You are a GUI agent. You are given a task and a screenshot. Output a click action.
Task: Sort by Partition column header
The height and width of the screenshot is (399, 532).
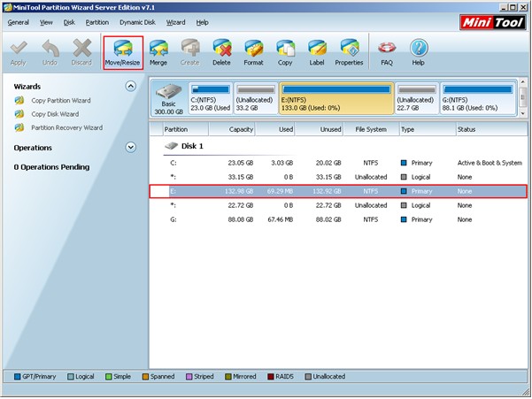185,129
